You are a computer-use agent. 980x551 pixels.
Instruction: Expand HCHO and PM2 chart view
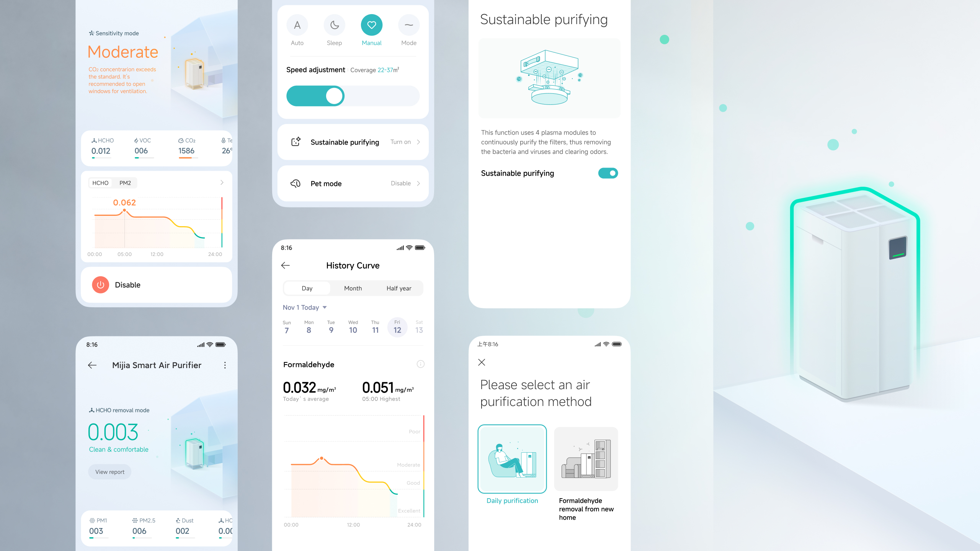point(222,183)
